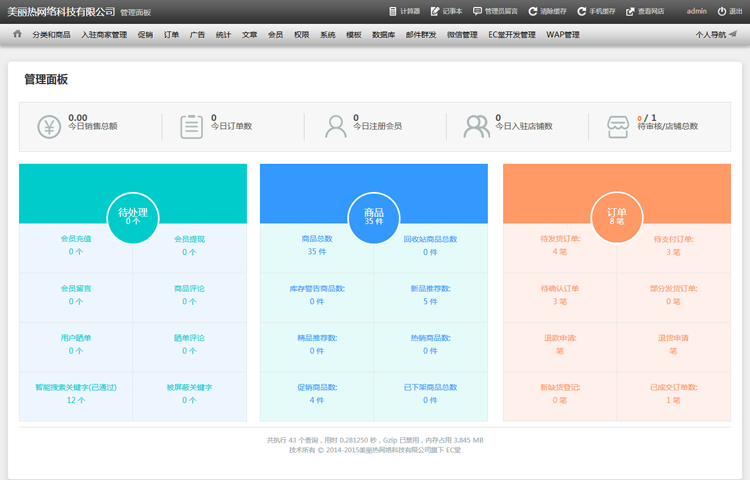Open the 邮件群发 menu
Viewport: 750px width, 480px height.
(x=421, y=34)
